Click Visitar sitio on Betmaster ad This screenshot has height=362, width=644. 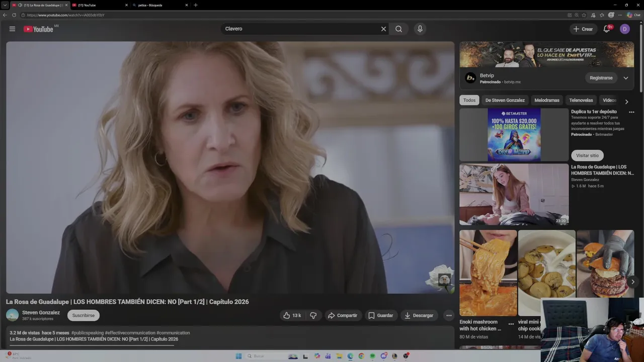pyautogui.click(x=587, y=155)
